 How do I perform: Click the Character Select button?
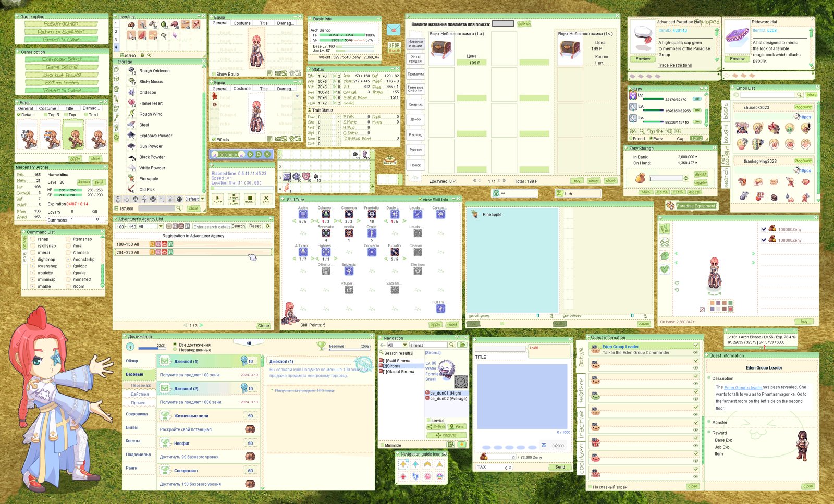[x=62, y=59]
